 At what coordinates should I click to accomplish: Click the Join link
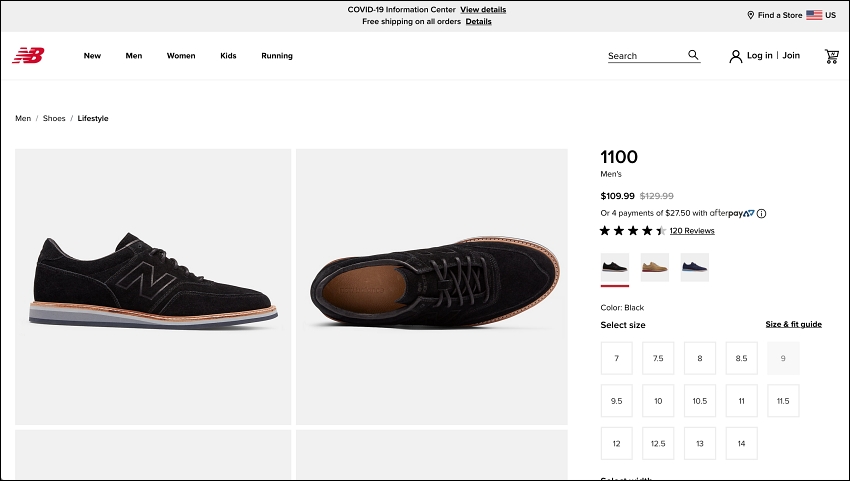(791, 55)
